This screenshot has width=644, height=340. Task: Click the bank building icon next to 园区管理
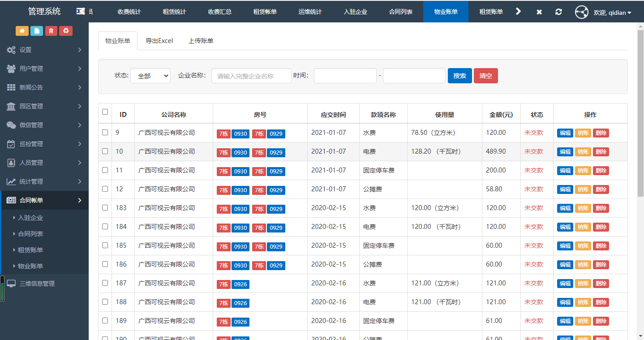click(x=11, y=106)
